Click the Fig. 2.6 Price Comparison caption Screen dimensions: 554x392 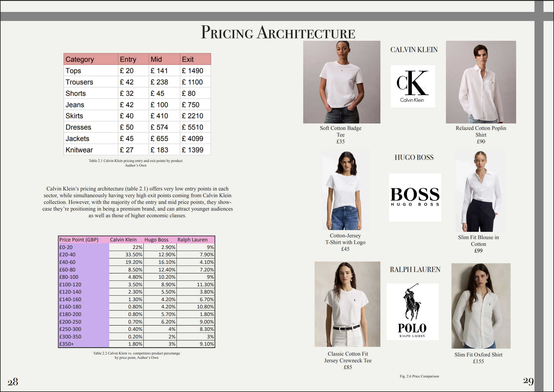419,376
